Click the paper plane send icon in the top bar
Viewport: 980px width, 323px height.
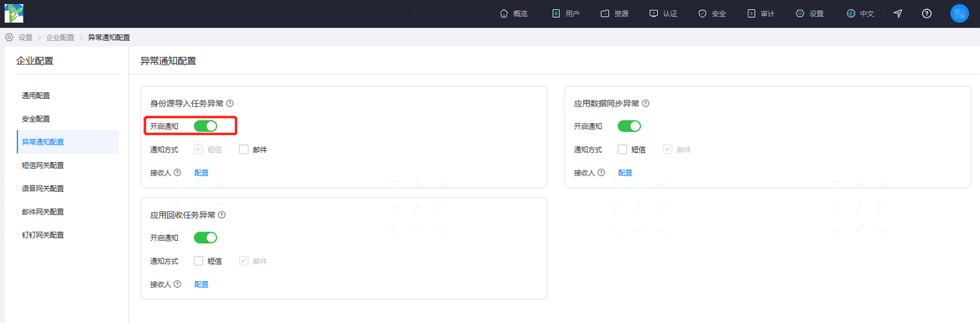click(898, 14)
